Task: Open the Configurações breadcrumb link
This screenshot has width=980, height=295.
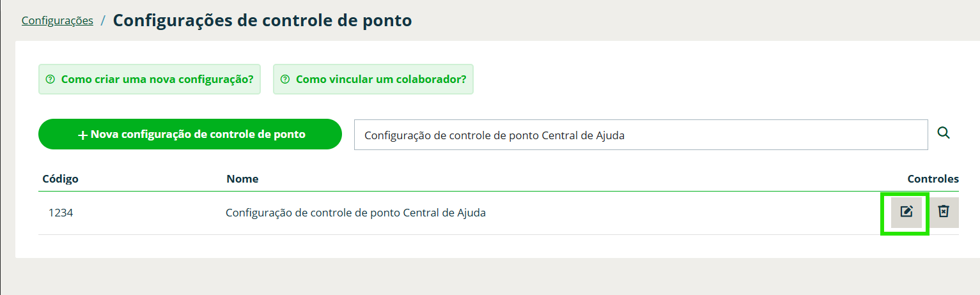Action: 58,20
